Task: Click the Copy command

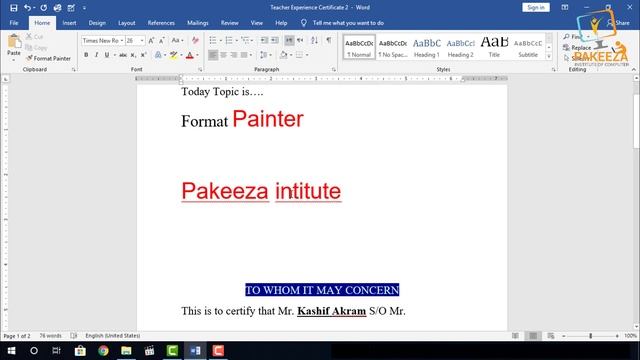Action: tap(36, 48)
